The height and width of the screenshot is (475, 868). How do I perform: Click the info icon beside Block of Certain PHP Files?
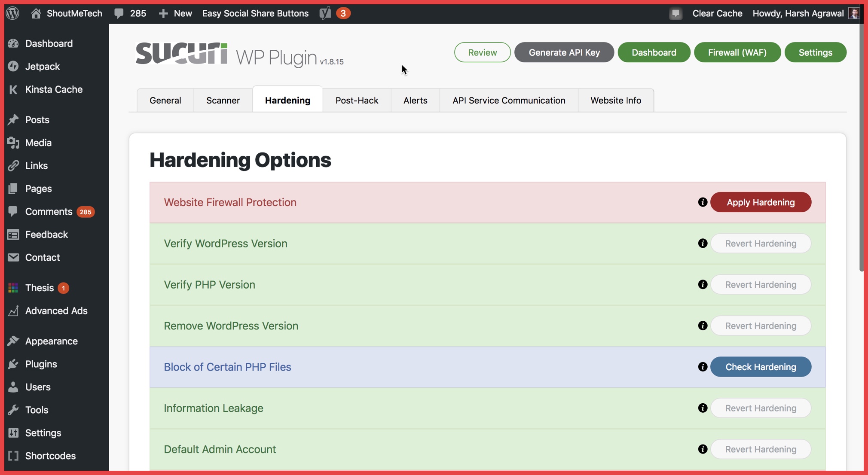[702, 367]
